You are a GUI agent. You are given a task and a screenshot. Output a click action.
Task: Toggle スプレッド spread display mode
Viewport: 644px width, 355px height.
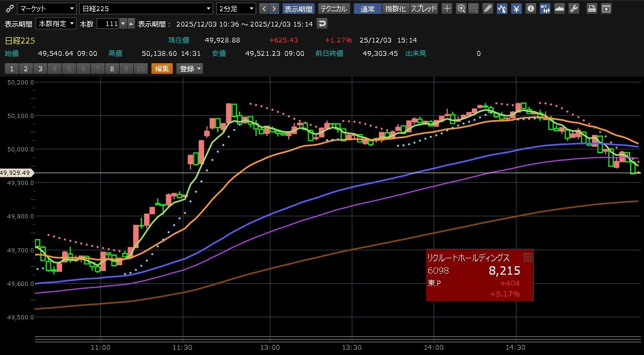click(423, 9)
